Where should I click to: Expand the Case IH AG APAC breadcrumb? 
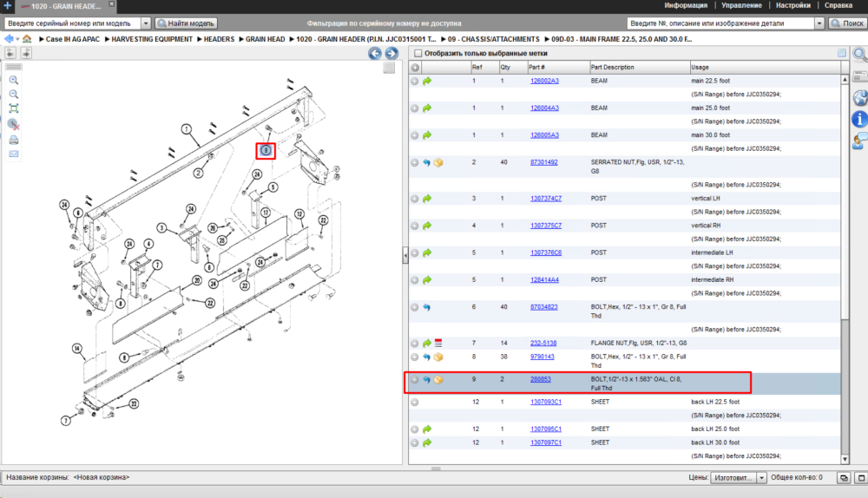pyautogui.click(x=42, y=39)
